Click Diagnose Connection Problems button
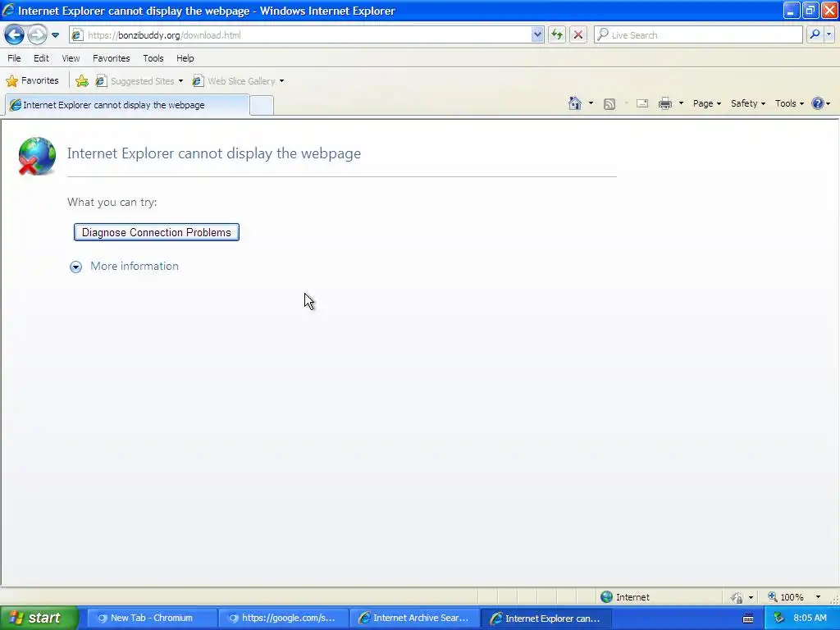840x630 pixels. tap(157, 232)
